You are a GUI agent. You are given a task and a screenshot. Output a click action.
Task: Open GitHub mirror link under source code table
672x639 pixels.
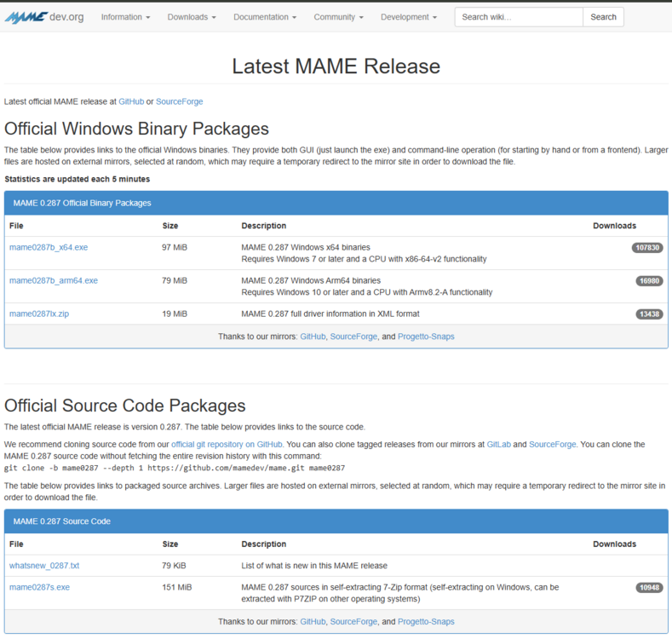(x=313, y=622)
